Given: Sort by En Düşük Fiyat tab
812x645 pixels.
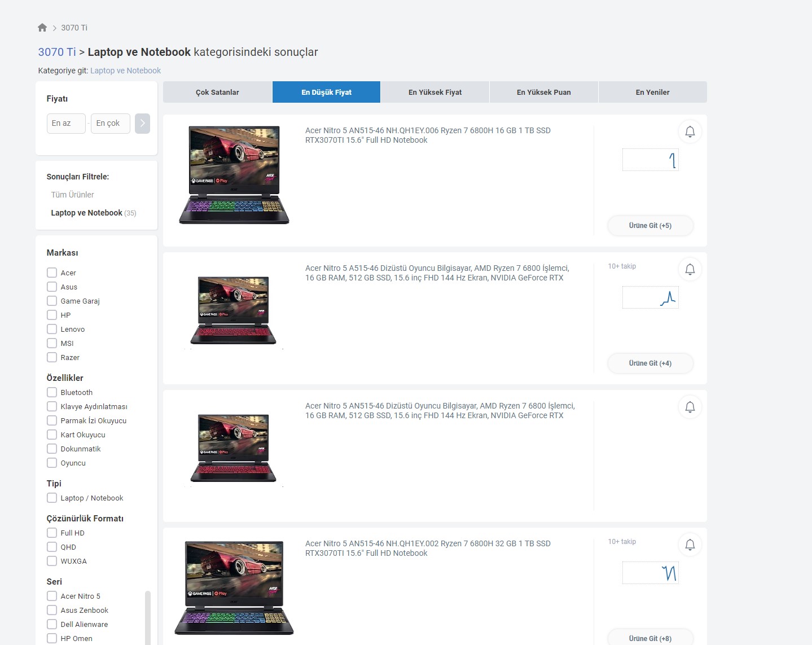Looking at the screenshot, I should [326, 92].
